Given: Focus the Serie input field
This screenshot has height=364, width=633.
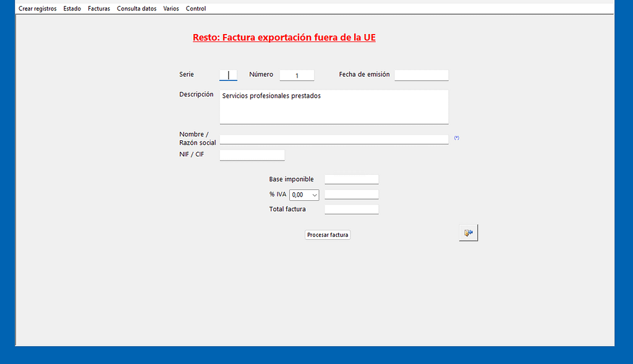Looking at the screenshot, I should pos(228,75).
